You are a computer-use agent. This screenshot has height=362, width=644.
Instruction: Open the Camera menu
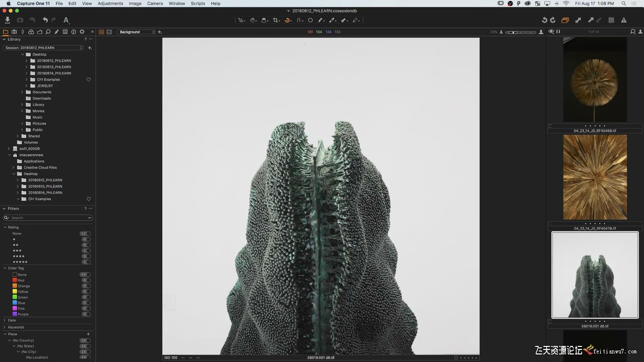coord(155,4)
